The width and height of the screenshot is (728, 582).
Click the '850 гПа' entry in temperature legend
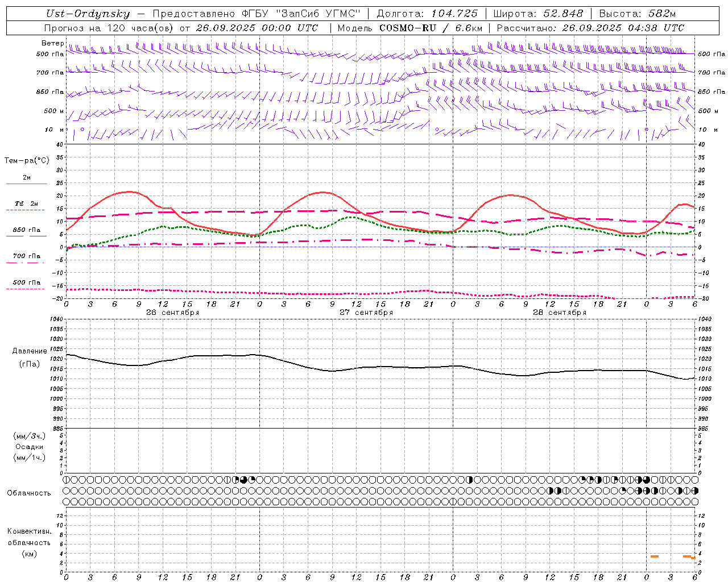pos(27,230)
